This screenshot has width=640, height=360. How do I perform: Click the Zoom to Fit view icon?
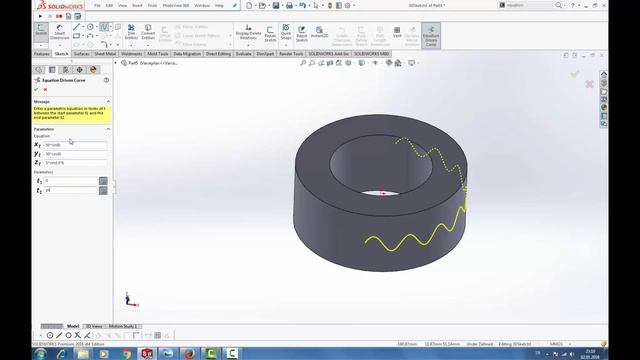pyautogui.click(x=303, y=63)
